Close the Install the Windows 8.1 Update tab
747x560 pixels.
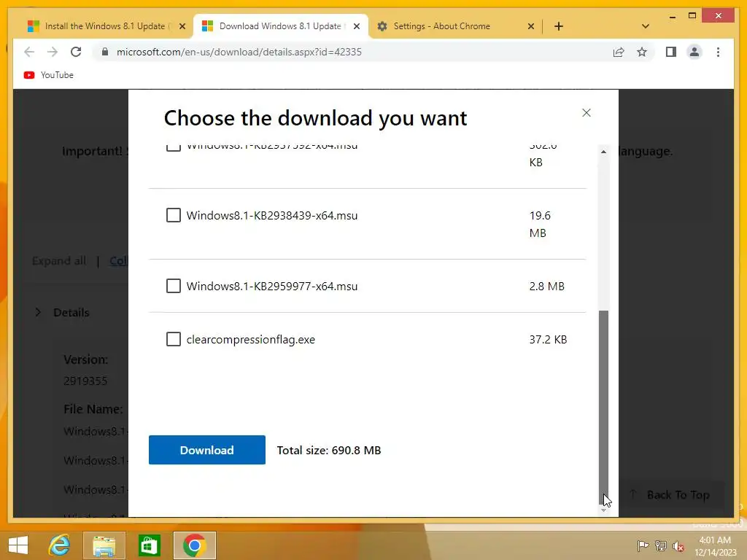pyautogui.click(x=182, y=26)
